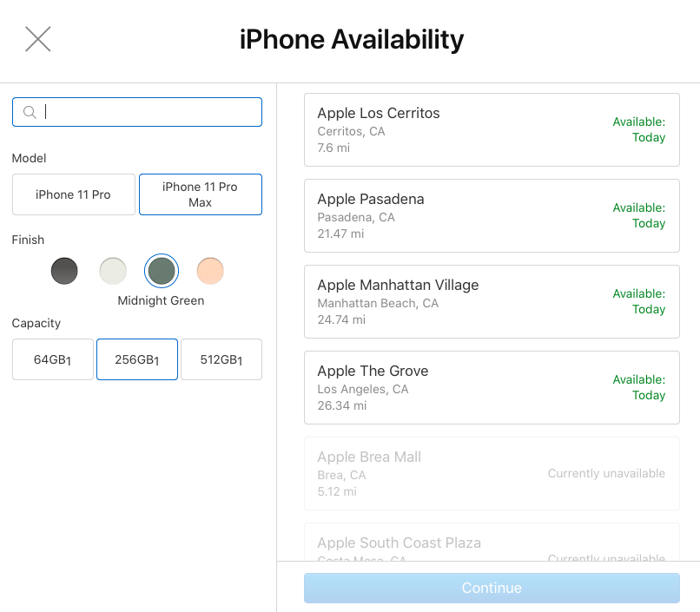Pick the Apple Los Cerritos store
Image resolution: width=700 pixels, height=612 pixels.
[x=492, y=130]
